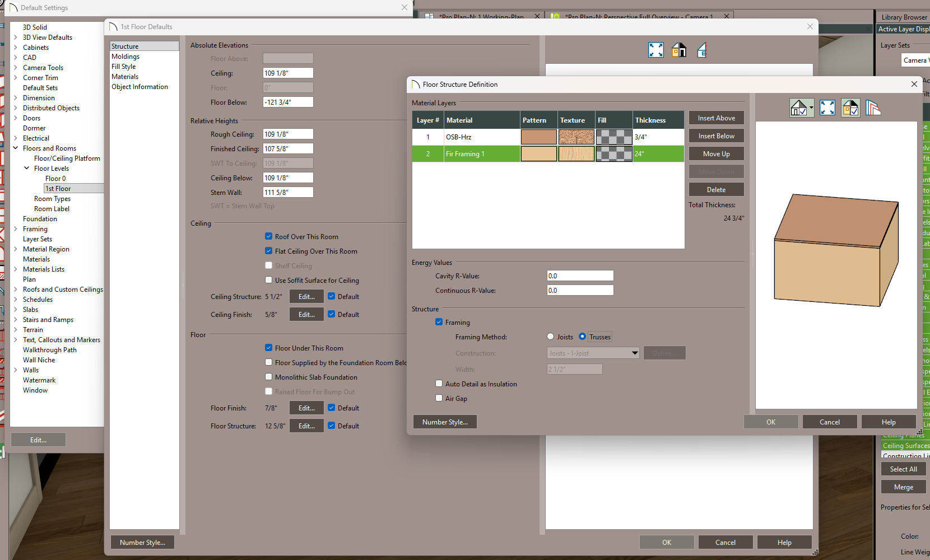The height and width of the screenshot is (560, 930).
Task: Click Fill Window icon in 1st Floor Defaults
Action: (656, 50)
